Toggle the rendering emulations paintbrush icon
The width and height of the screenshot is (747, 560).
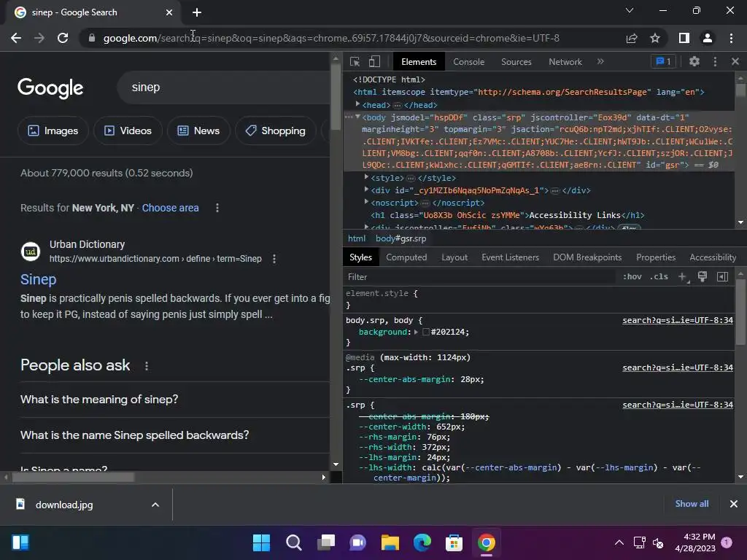703,276
